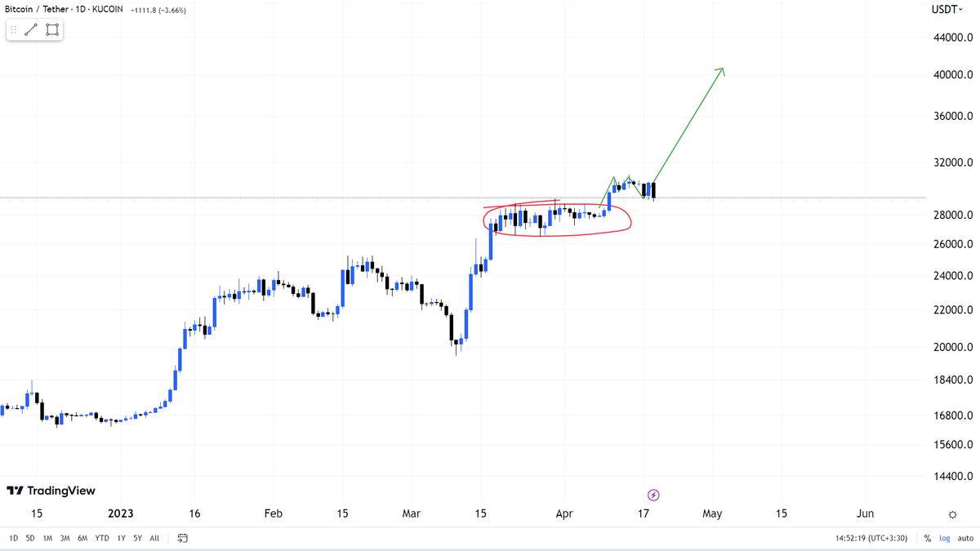Select the 1D time range
Viewport: 980px width, 551px height.
pyautogui.click(x=14, y=538)
